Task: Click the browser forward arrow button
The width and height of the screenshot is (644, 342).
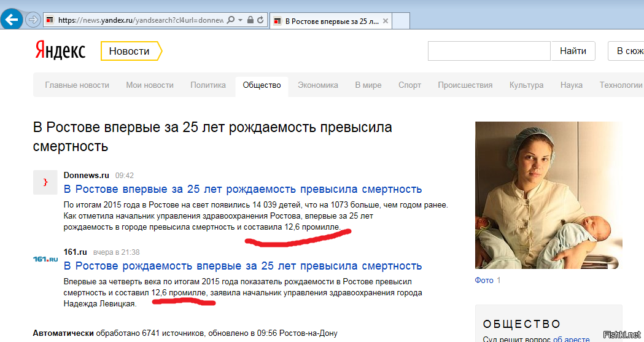Action: click(33, 19)
